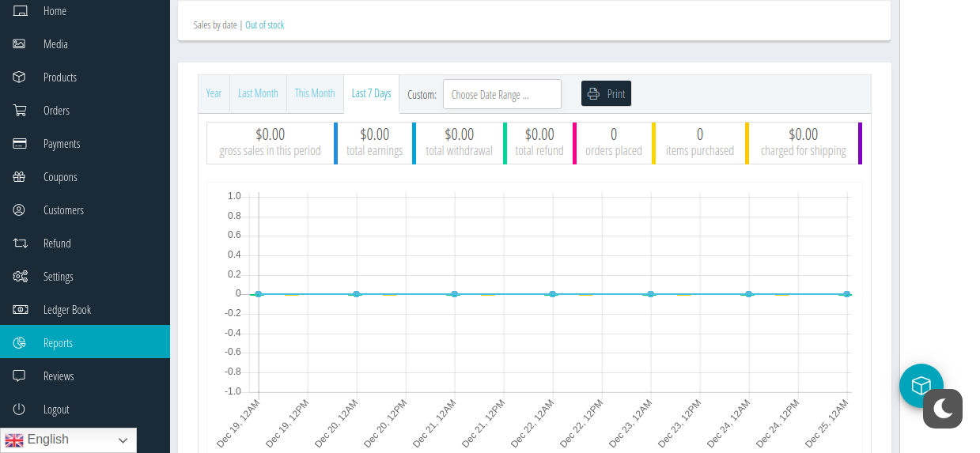Screen dimensions: 980x453
Task: Click the Home laptop icon in sidebar
Action: point(20,11)
